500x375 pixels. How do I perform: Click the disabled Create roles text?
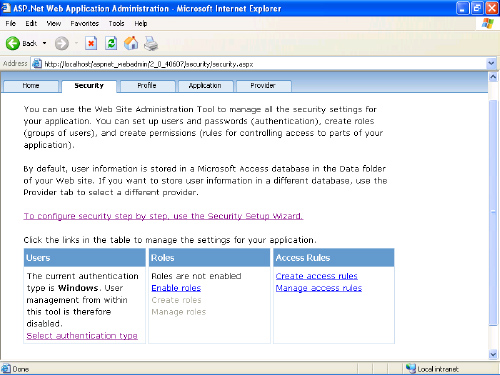coord(176,300)
